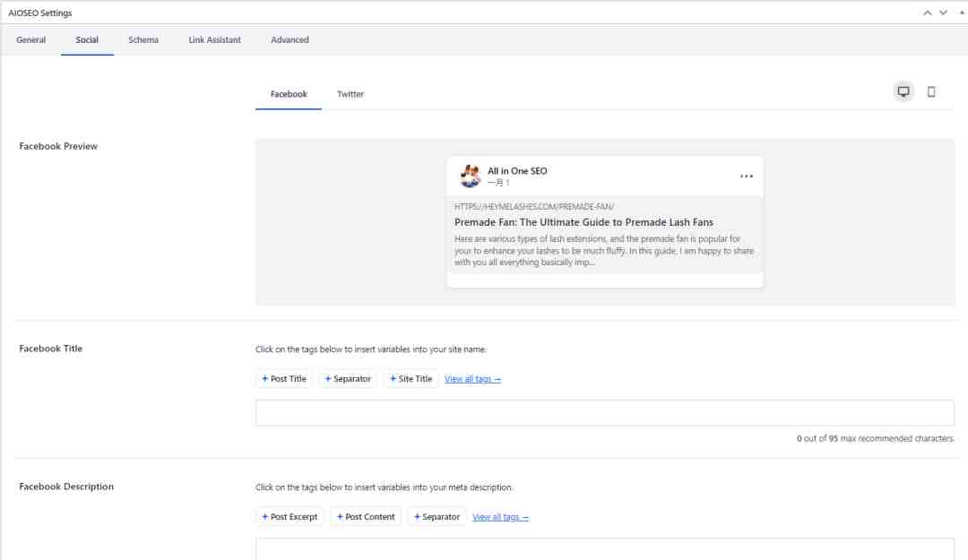Go to the Link Assistant tab
Screen dimensions: 968x560
click(x=215, y=40)
